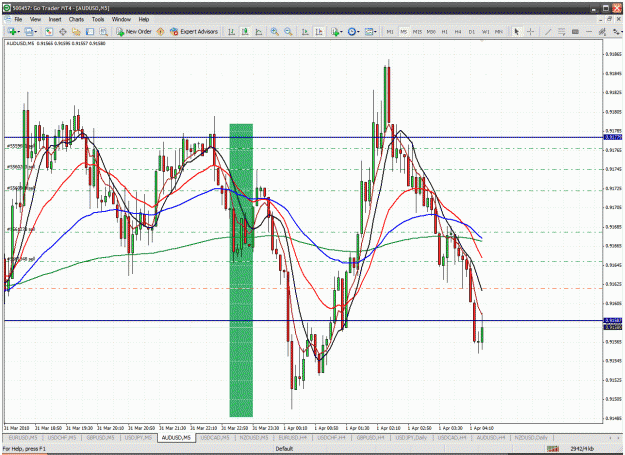
Task: Open the View menu
Action: click(x=35, y=19)
